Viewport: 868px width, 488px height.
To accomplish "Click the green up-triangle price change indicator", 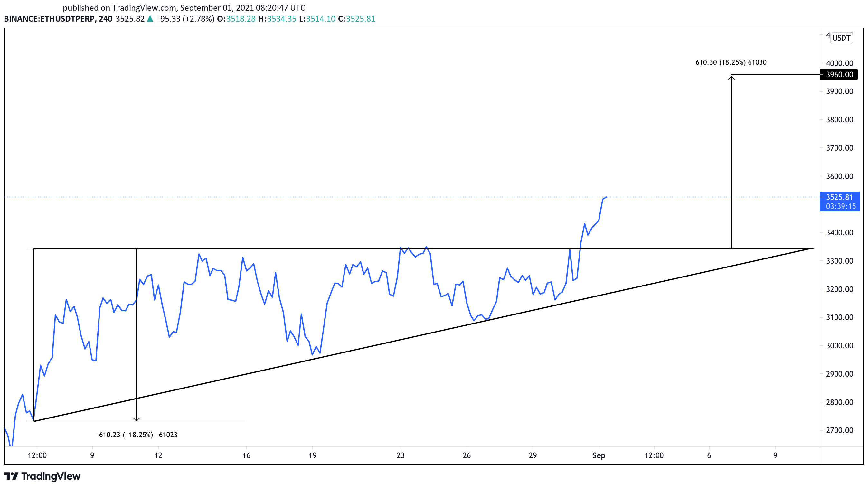I will (150, 19).
